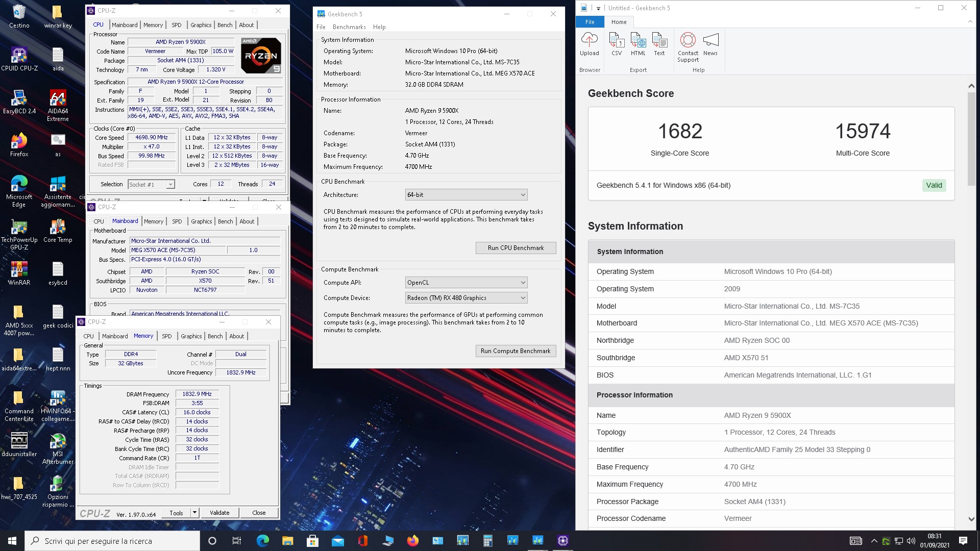
Task: Click the scroll down arrow in Geekbench results
Action: [971, 519]
